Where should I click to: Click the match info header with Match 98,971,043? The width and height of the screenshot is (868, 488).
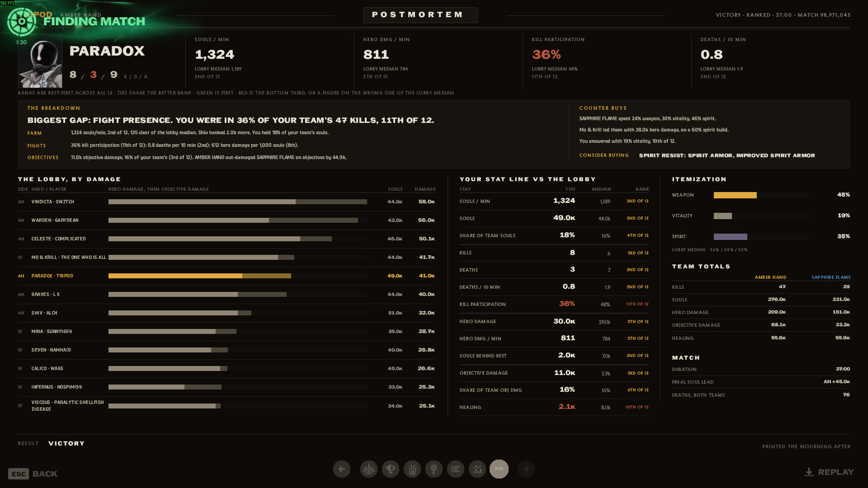[783, 15]
